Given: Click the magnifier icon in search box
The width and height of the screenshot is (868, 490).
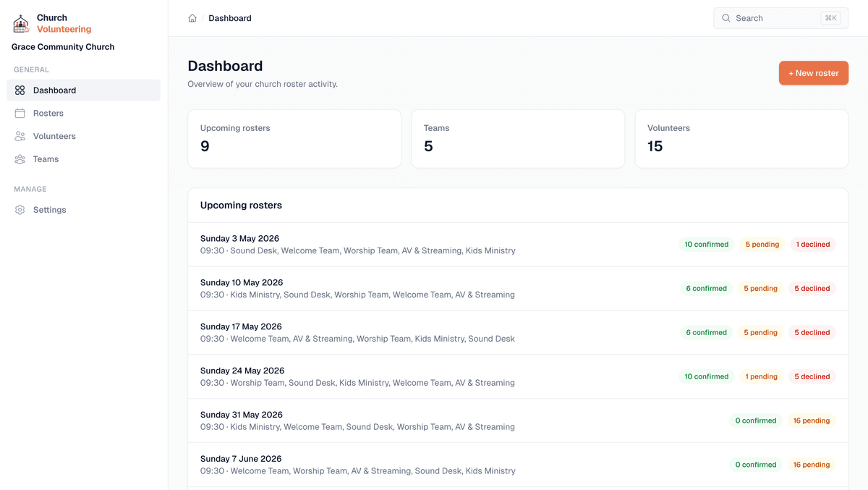Looking at the screenshot, I should pos(726,18).
